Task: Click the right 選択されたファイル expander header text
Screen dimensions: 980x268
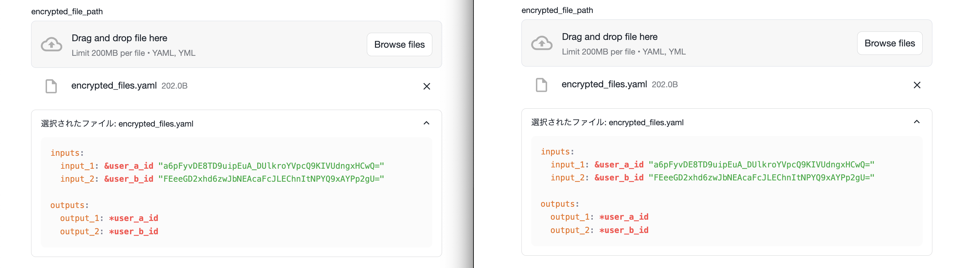Action: (x=607, y=122)
